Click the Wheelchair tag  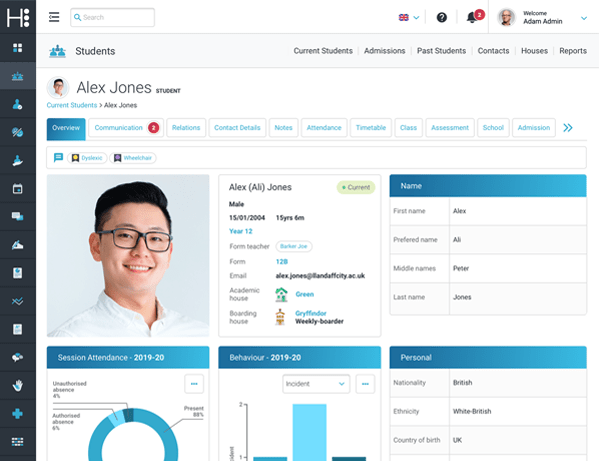coord(133,158)
